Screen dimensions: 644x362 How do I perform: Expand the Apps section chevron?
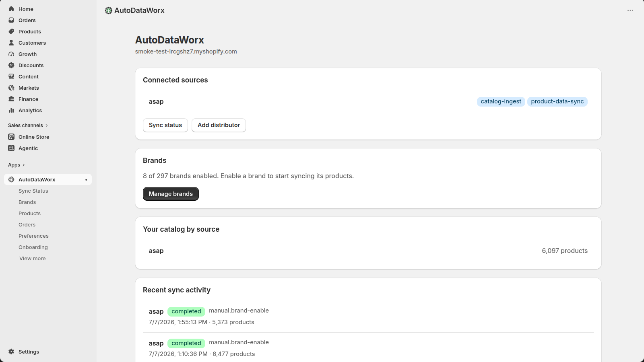(x=24, y=165)
